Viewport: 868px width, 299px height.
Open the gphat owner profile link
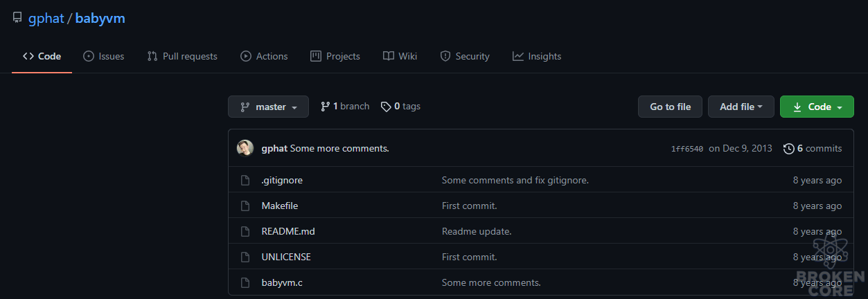coord(46,19)
